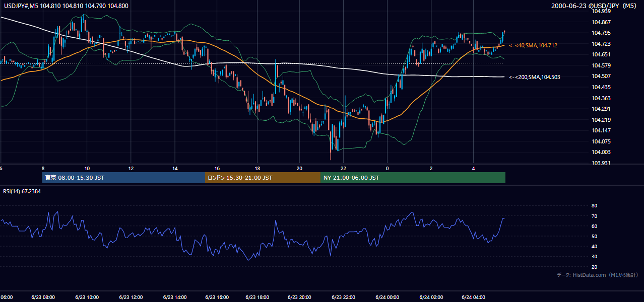Screen dimensions: 644x302
Task: Click RSI axis level 40
Action: click(594, 246)
